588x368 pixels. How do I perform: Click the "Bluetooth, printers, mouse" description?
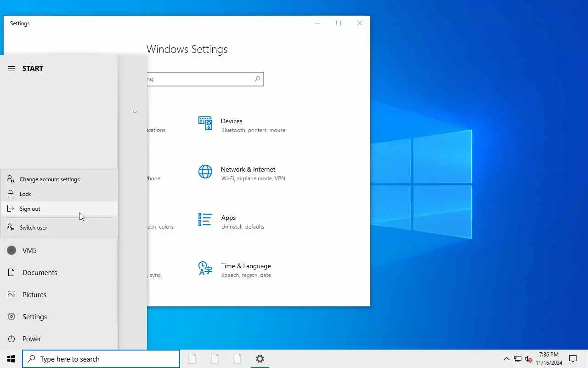pyautogui.click(x=253, y=130)
